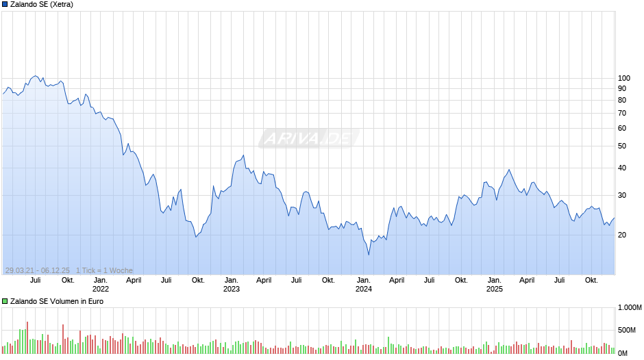This screenshot has height=360, width=644.
Task: Click the volume axis label 0M
Action: [623, 353]
